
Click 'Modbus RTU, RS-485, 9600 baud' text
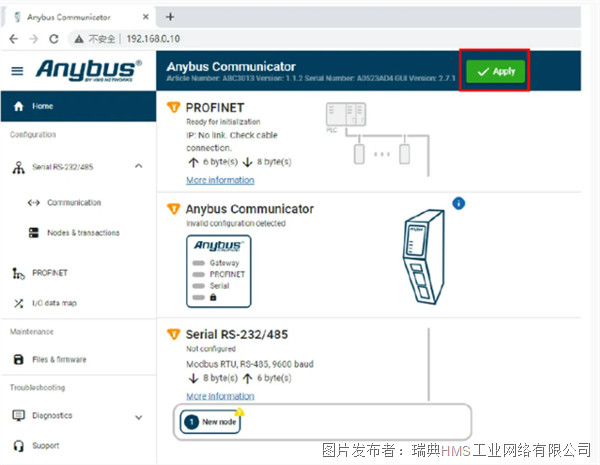click(x=250, y=364)
